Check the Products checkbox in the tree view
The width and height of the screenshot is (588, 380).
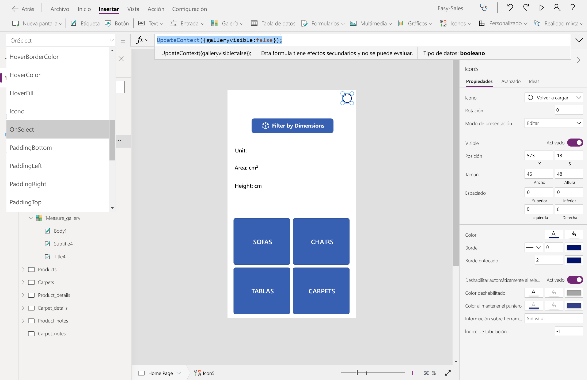32,269
